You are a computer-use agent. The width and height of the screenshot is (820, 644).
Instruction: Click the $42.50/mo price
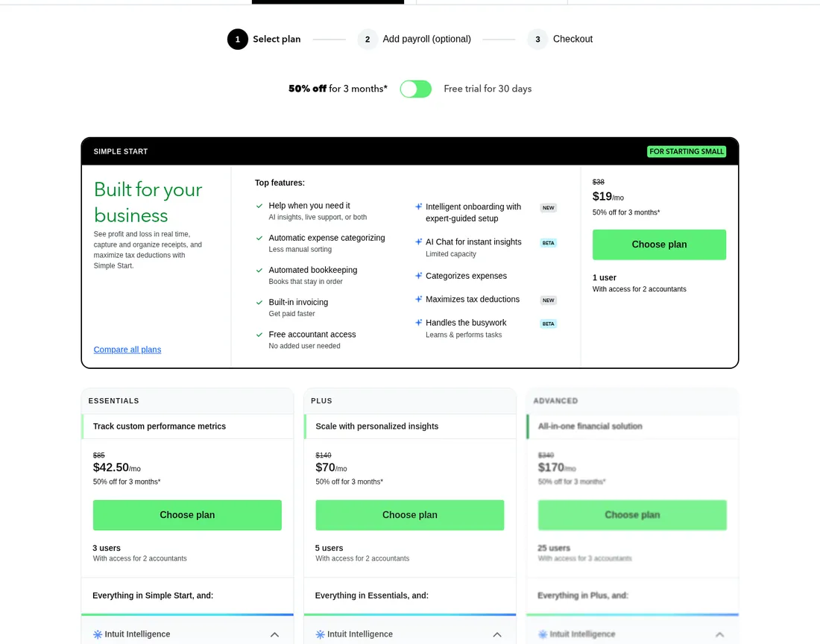point(116,467)
